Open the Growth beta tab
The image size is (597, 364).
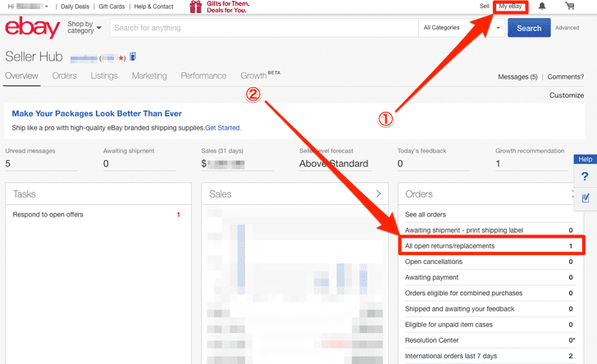pos(261,75)
